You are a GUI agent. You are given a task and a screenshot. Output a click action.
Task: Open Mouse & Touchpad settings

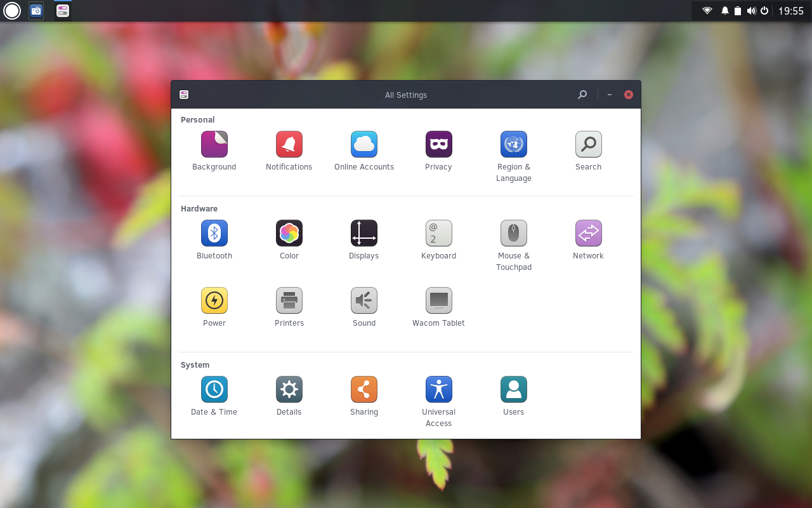point(513,233)
